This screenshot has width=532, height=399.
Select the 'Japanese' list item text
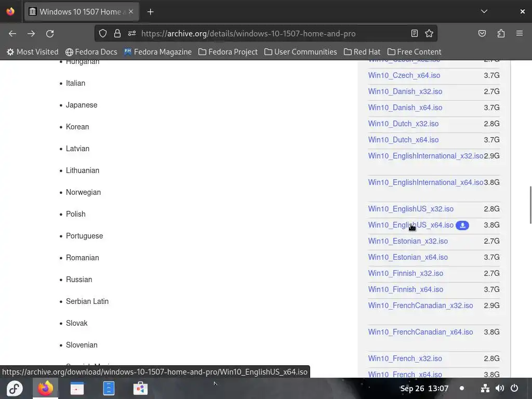click(82, 105)
